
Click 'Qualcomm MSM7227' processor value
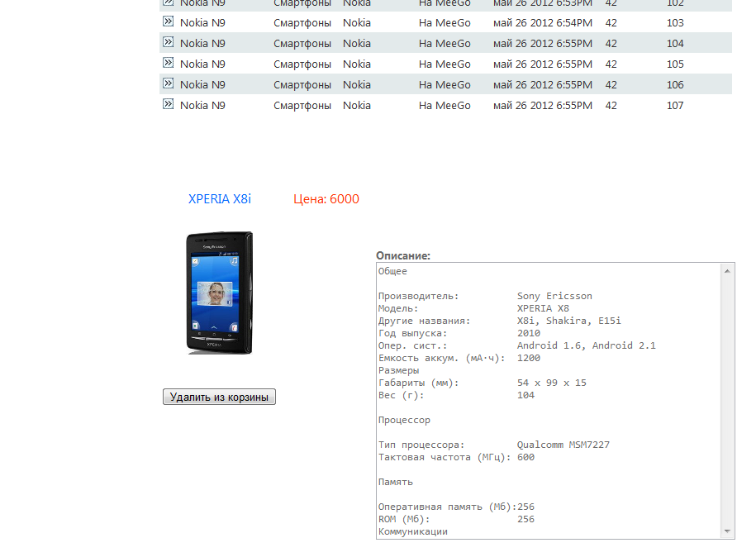tap(563, 445)
